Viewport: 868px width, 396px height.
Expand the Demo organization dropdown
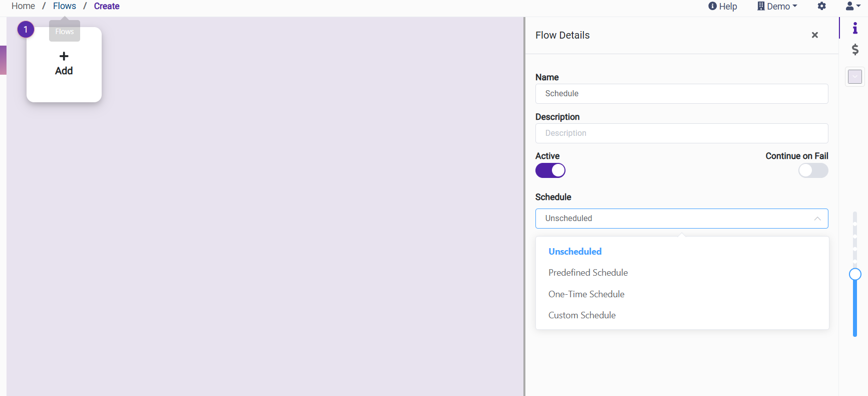point(777,6)
